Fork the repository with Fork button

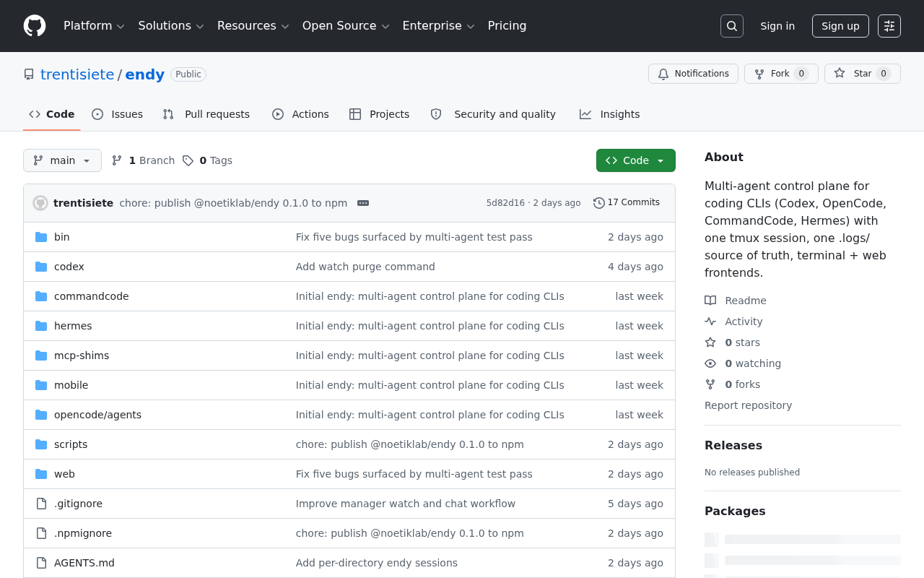coord(781,74)
